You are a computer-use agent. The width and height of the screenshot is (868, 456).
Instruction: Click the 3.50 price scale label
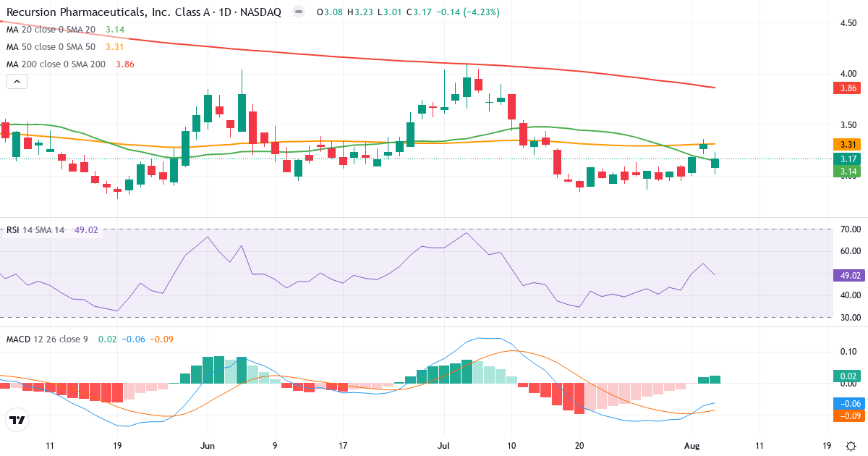tap(848, 124)
